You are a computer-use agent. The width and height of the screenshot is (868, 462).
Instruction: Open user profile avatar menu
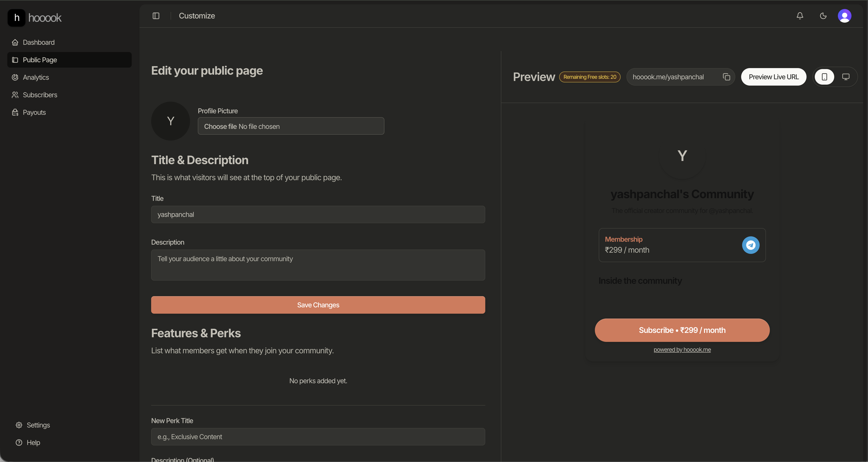[x=844, y=16]
